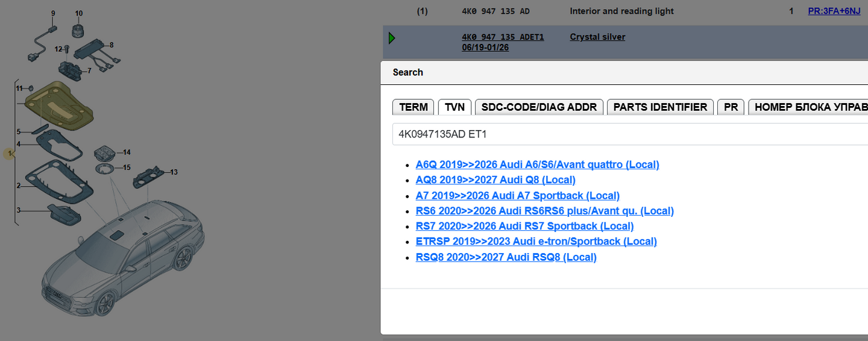Viewport: 868px width, 341px height.
Task: Open A6Q Audi A6/S6/Avant quattro link
Action: coord(538,164)
